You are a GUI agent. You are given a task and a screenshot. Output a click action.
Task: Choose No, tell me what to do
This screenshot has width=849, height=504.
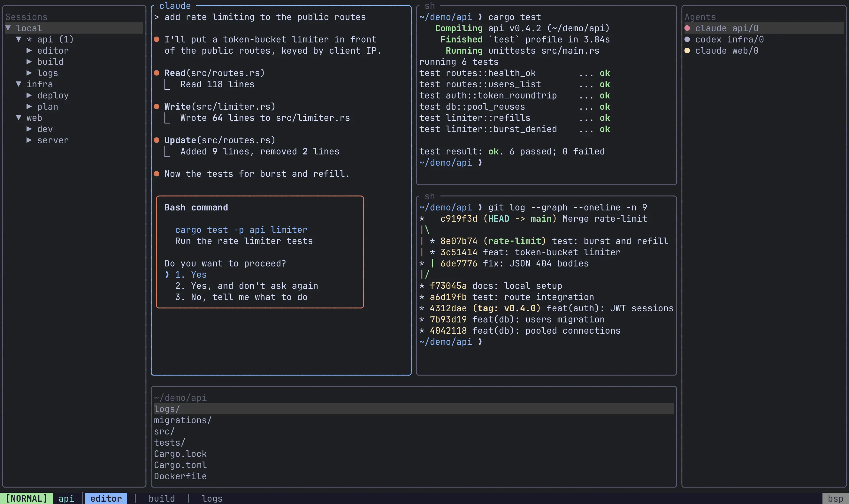(x=241, y=297)
